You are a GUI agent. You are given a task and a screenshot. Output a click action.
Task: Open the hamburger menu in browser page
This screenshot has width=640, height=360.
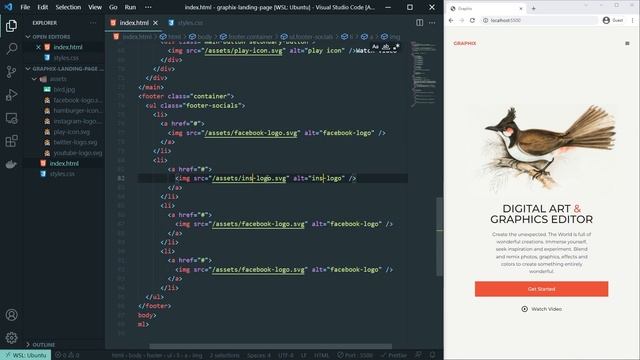627,43
